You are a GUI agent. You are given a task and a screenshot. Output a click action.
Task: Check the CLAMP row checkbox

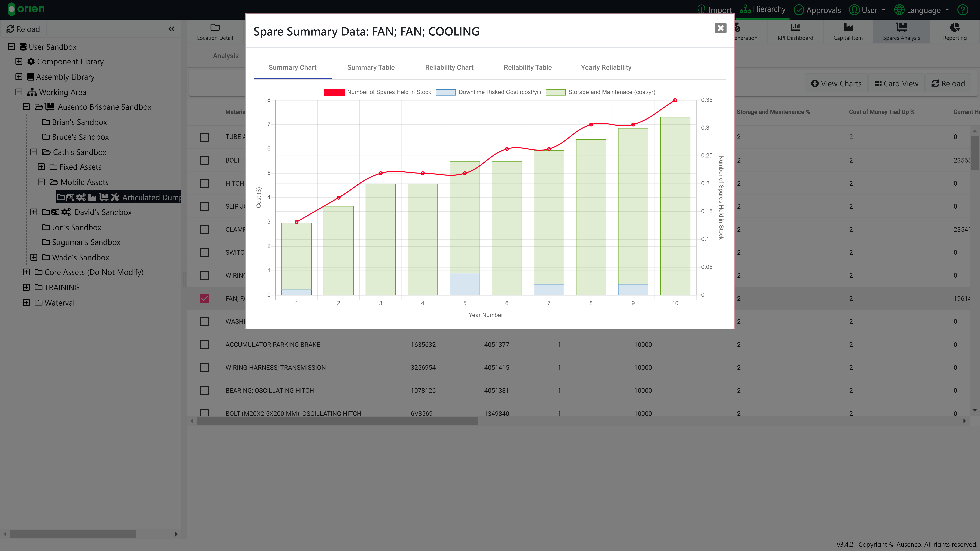click(x=204, y=229)
